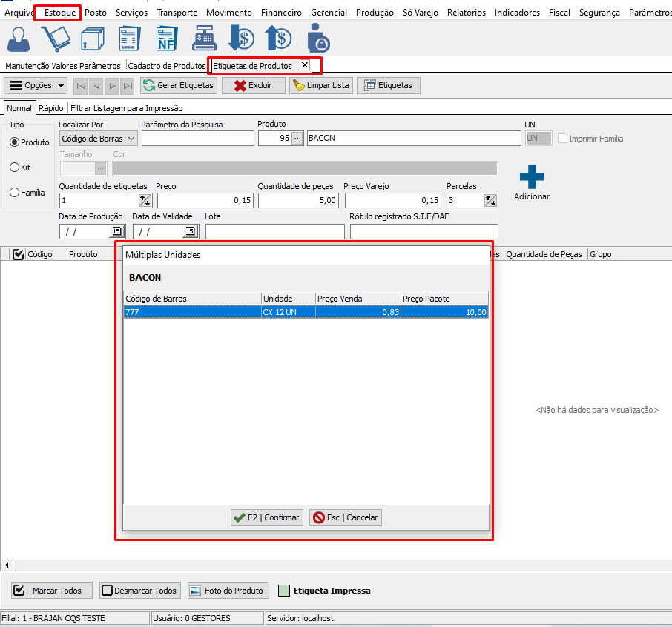Click the Parâmetro da Pesquisa input field
The width and height of the screenshot is (672, 627).
tap(197, 139)
